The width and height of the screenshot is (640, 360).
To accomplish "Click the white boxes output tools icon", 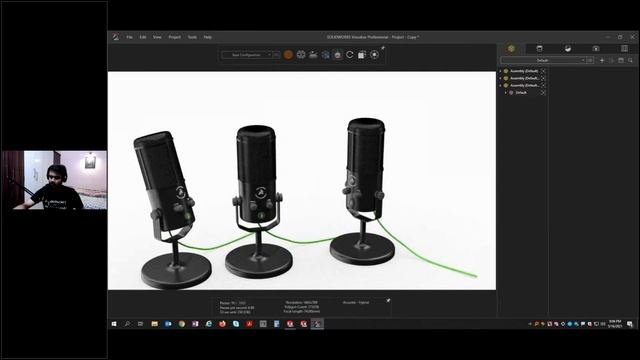I will pyautogui.click(x=362, y=55).
